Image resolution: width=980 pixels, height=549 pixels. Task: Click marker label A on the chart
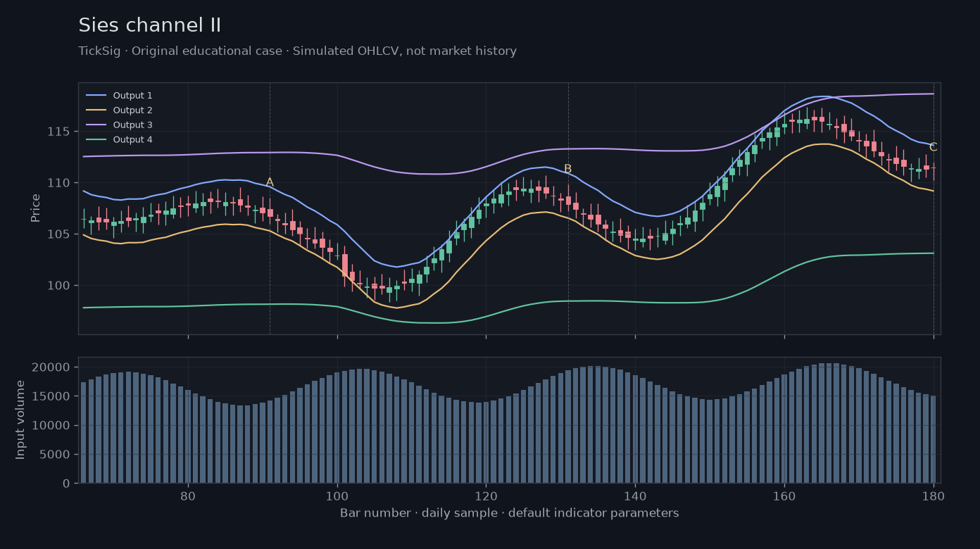click(270, 182)
